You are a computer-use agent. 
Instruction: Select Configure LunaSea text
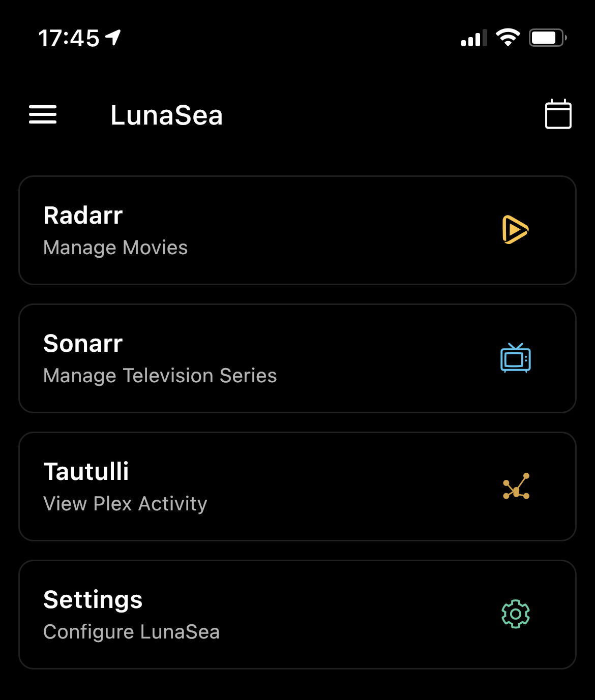(x=131, y=632)
